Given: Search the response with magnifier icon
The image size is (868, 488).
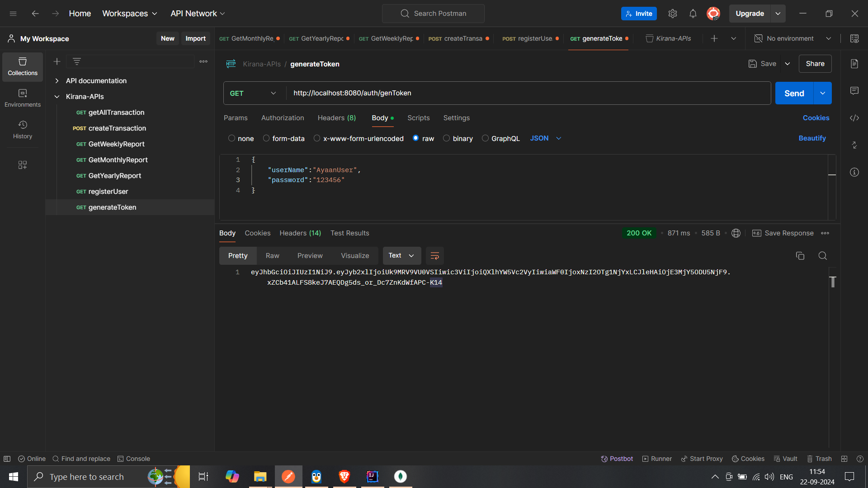Looking at the screenshot, I should (823, 256).
